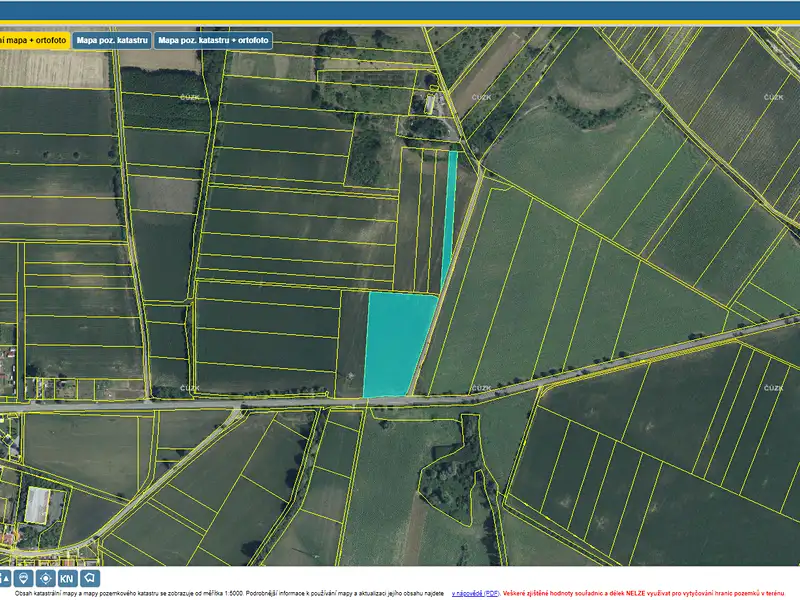800x600 pixels.
Task: Click the narrow cyan highlighted strip parcel
Action: [449, 219]
